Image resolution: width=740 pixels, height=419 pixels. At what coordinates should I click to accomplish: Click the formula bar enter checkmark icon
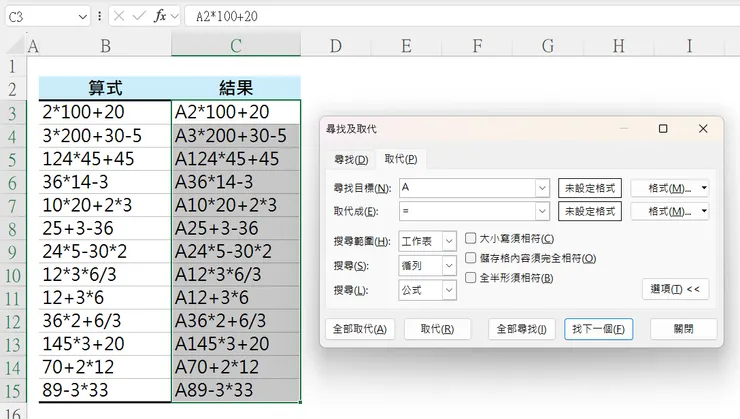point(139,17)
